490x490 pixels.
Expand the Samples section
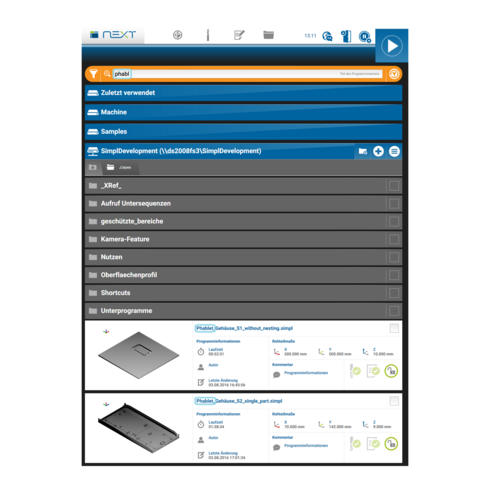pyautogui.click(x=243, y=131)
